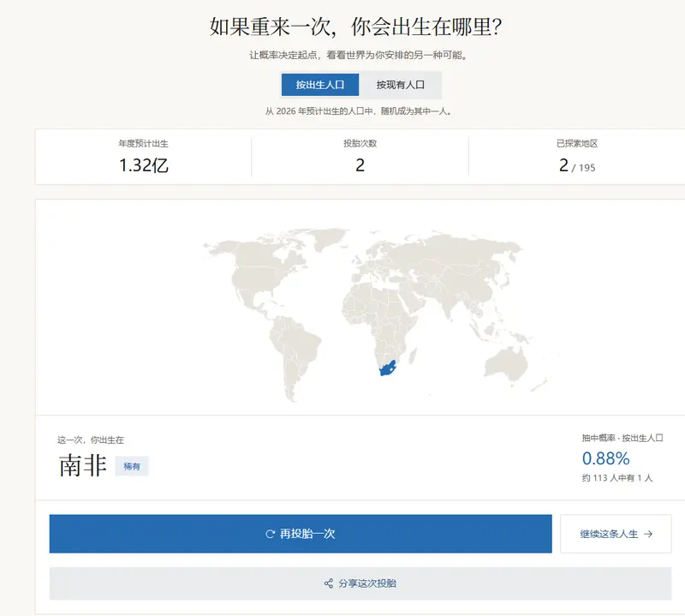The width and height of the screenshot is (685, 616).
Task: Click the 这一次，你出生在 caption
Action: [91, 440]
